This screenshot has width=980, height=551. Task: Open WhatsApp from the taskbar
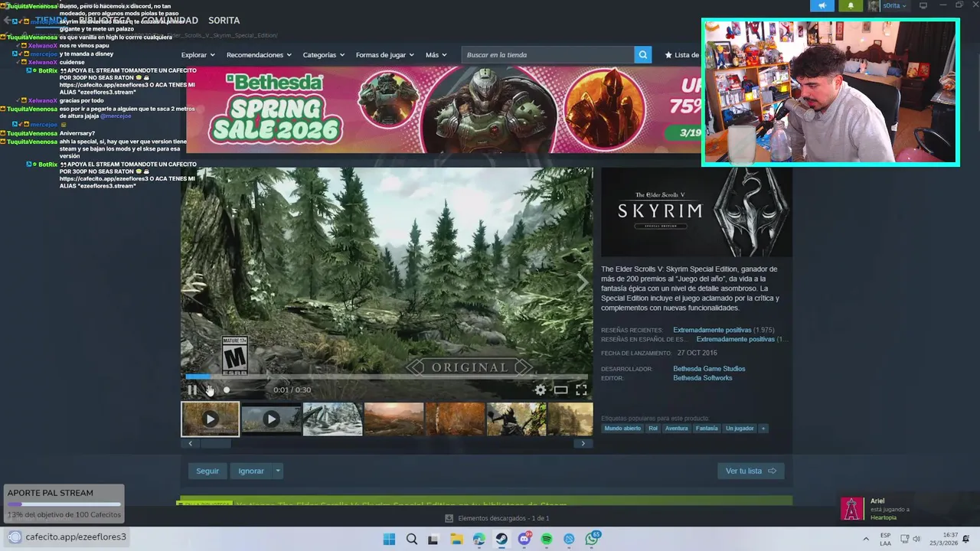coord(593,539)
